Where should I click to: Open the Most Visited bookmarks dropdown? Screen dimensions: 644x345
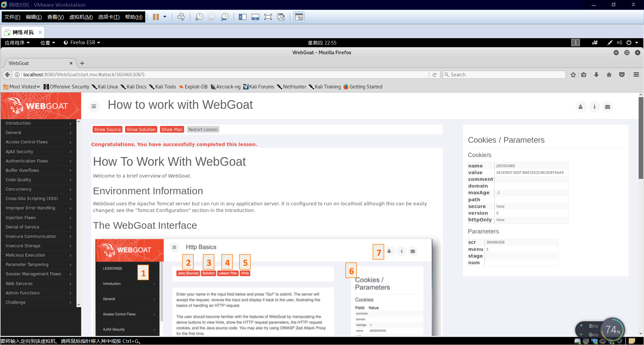(21, 87)
